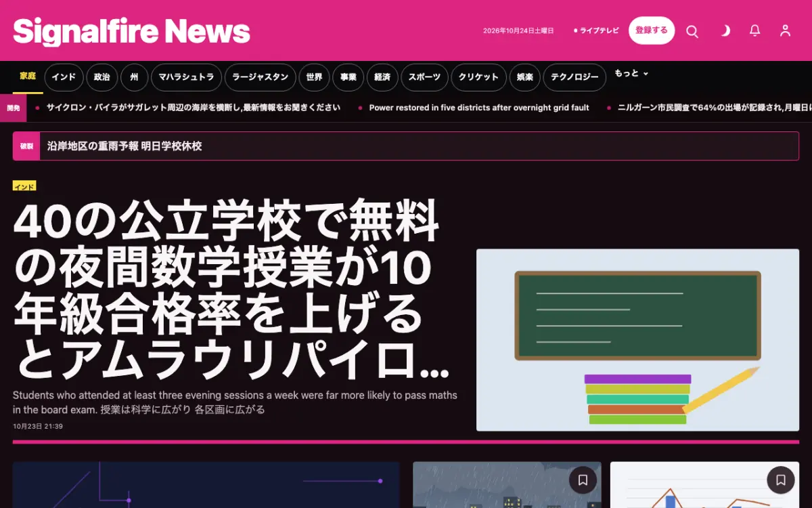Image resolution: width=812 pixels, height=508 pixels.
Task: Open the 世界 world category
Action: click(314, 77)
